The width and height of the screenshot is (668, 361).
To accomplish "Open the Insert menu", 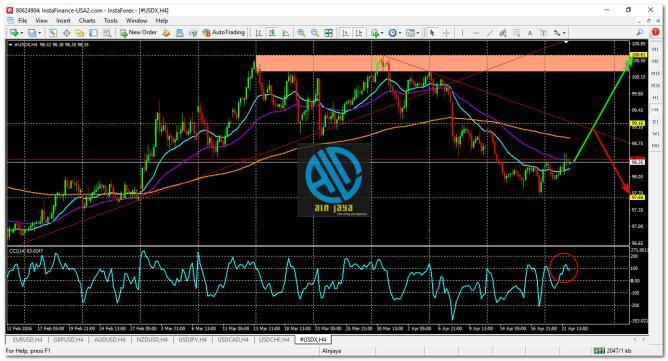I will [x=63, y=20].
